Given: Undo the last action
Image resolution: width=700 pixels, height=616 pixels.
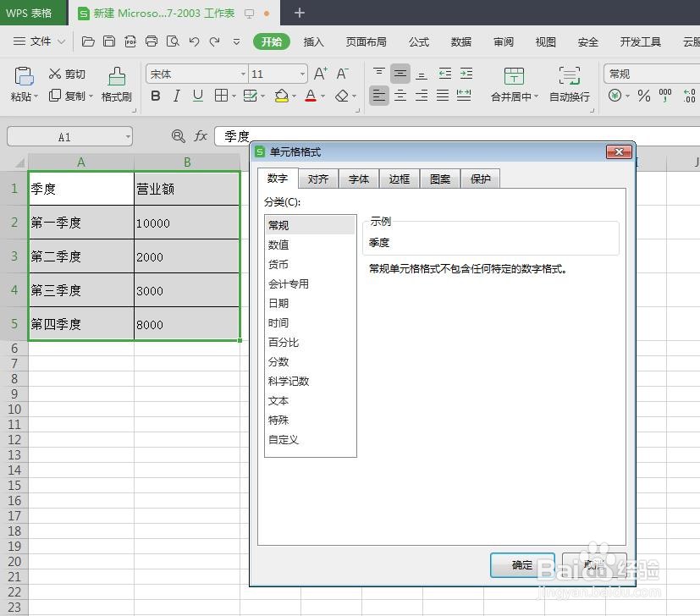Looking at the screenshot, I should (194, 41).
